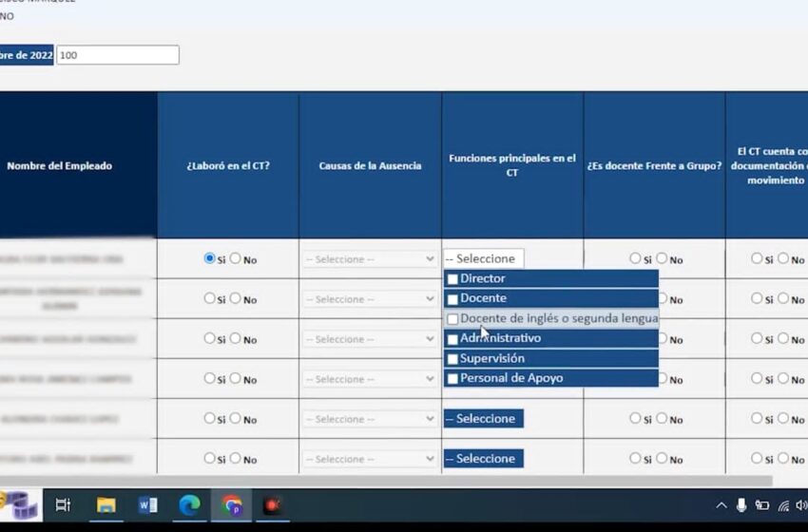This screenshot has height=532, width=808.
Task: Check the Personal de Apoyo option
Action: [452, 379]
